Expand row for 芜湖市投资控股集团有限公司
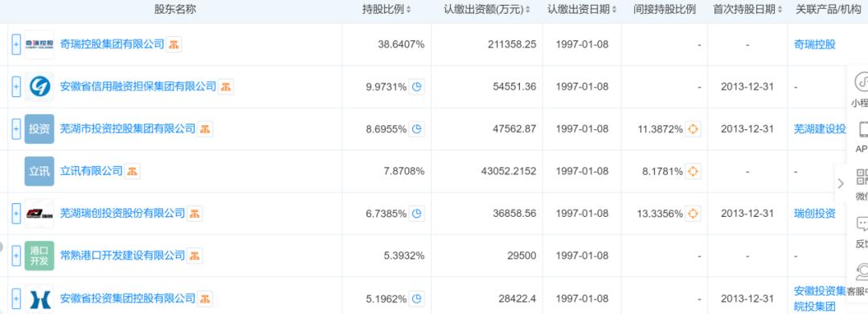Image resolution: width=868 pixels, height=314 pixels. coord(16,129)
